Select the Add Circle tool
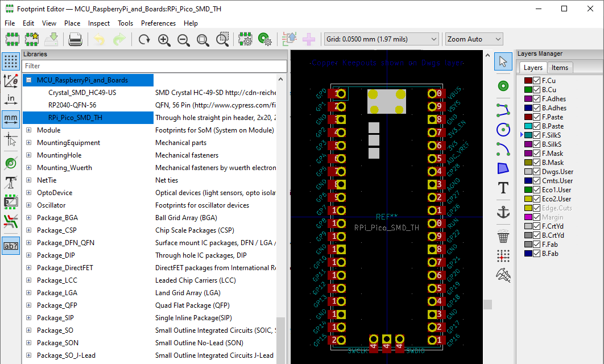Screen dimensions: 604x364 click(x=503, y=129)
